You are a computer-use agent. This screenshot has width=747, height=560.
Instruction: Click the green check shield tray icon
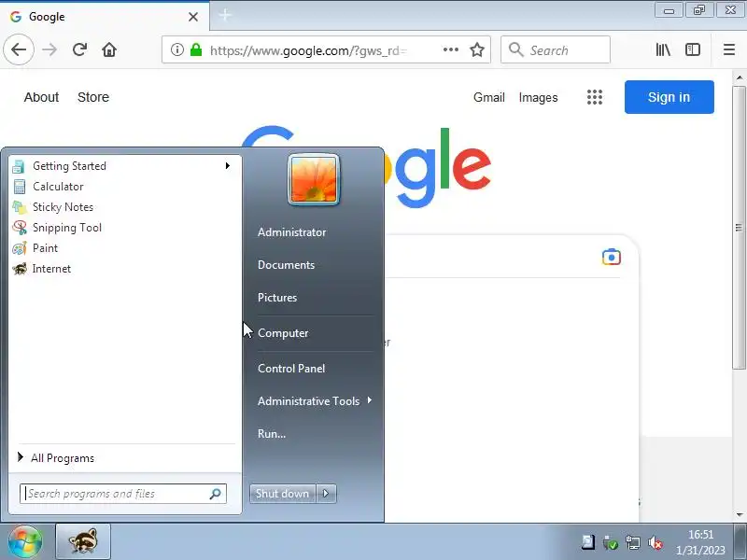coord(611,542)
